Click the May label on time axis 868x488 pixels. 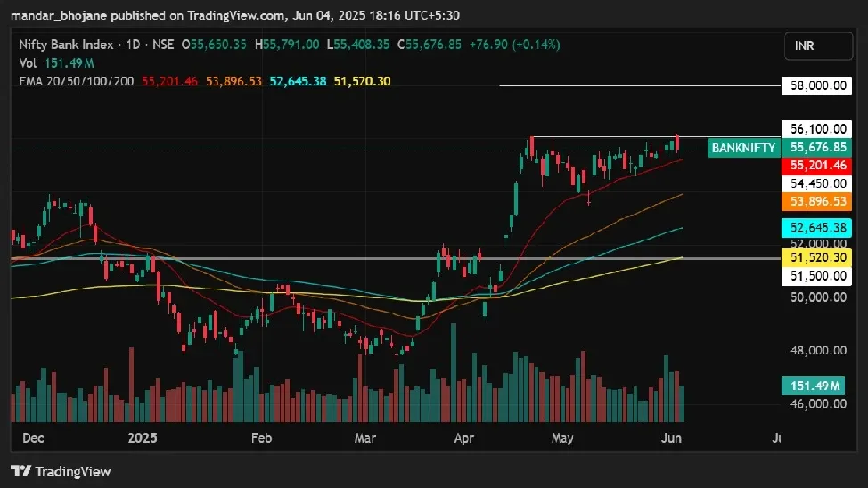(562, 438)
